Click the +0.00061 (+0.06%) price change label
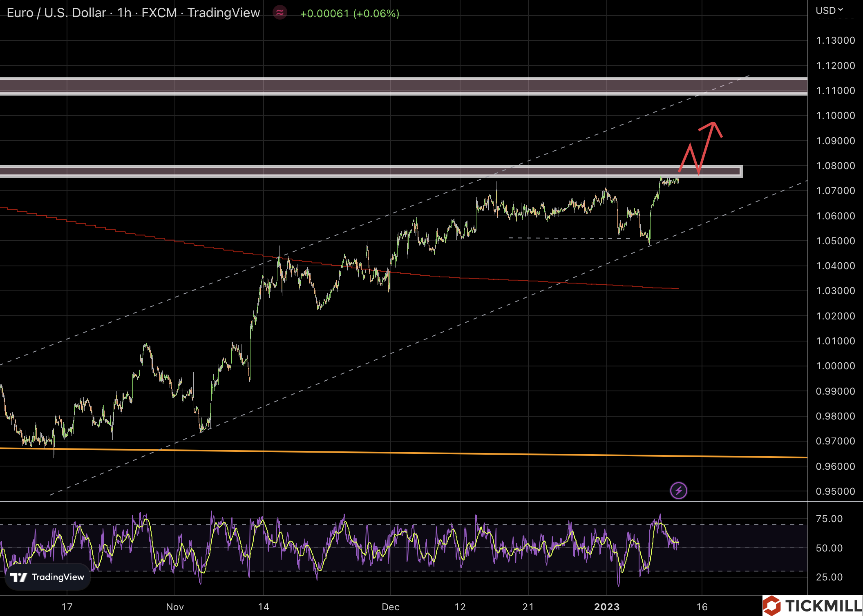This screenshot has height=616, width=863. tap(349, 13)
